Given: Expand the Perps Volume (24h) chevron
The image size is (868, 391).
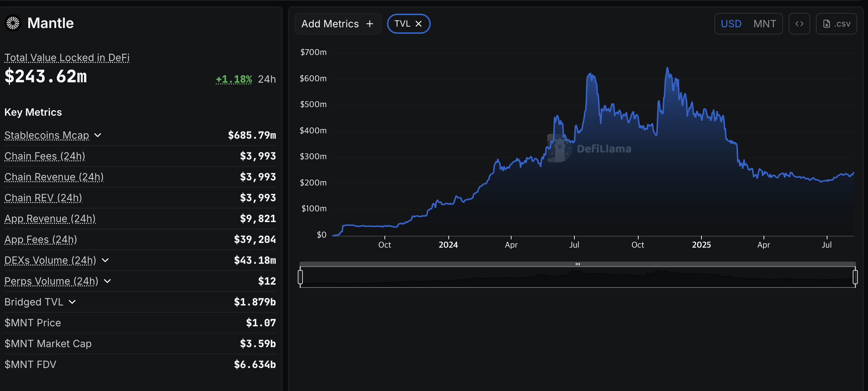Looking at the screenshot, I should [x=107, y=281].
